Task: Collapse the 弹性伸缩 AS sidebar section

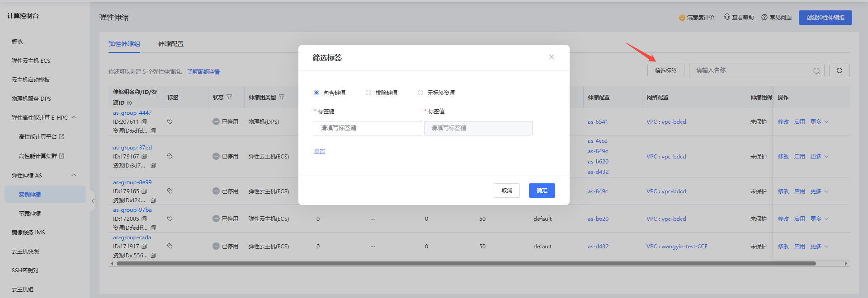Action: tap(74, 175)
